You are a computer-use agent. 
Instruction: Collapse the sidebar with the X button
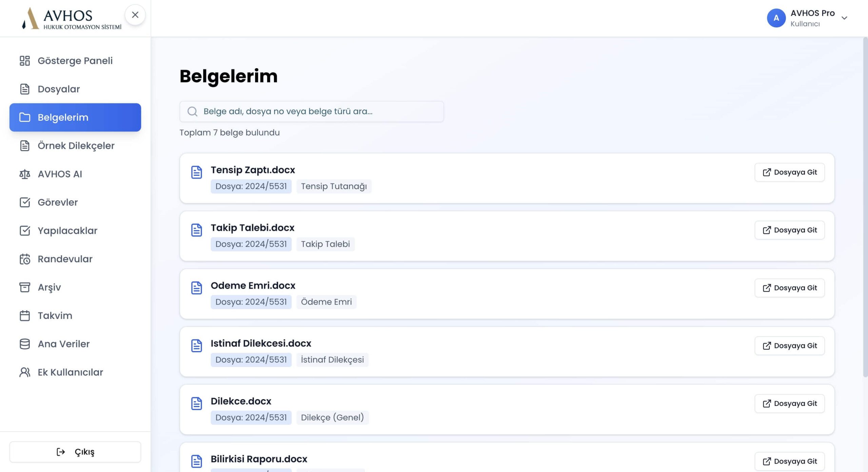coord(135,15)
